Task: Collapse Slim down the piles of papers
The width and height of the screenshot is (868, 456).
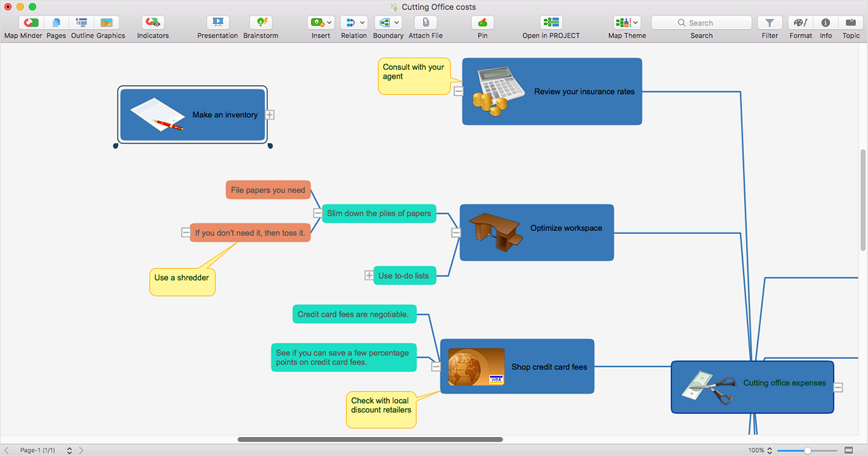Action: [x=317, y=213]
